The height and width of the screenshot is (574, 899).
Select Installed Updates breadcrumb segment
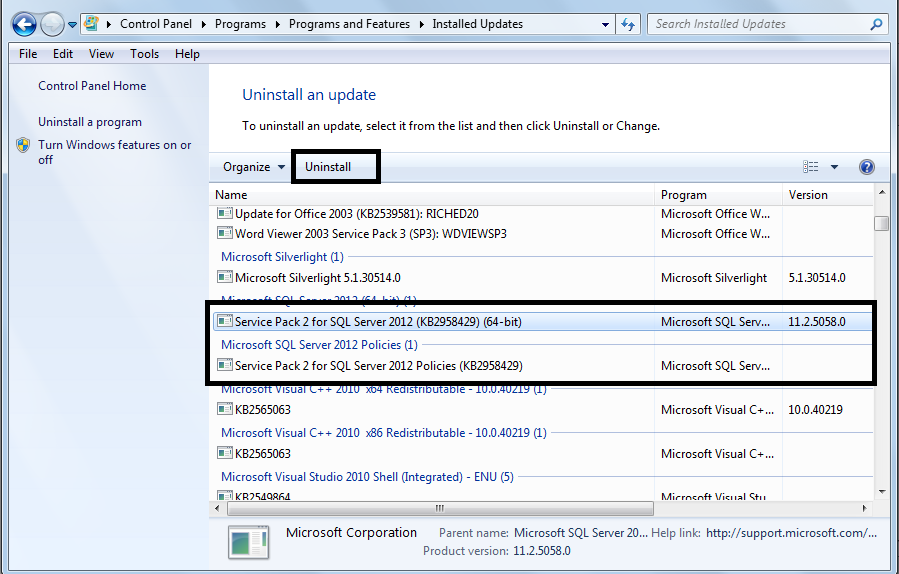[x=478, y=24]
